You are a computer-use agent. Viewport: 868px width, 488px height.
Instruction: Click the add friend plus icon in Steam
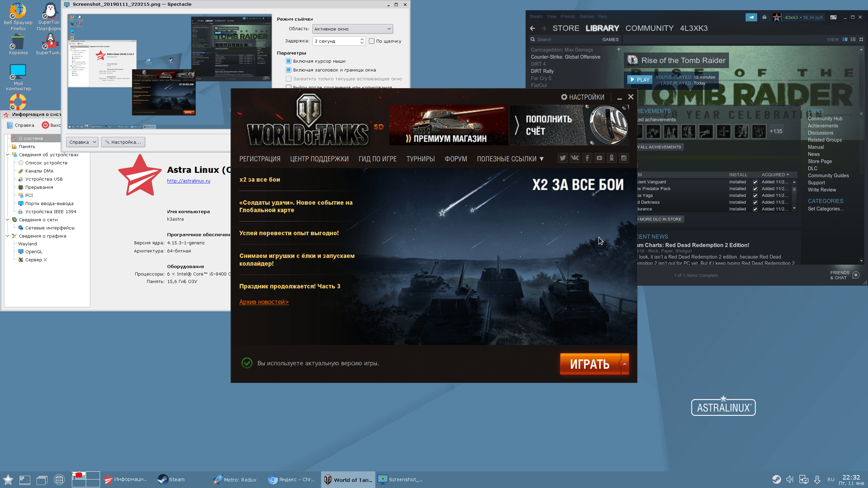(856, 275)
